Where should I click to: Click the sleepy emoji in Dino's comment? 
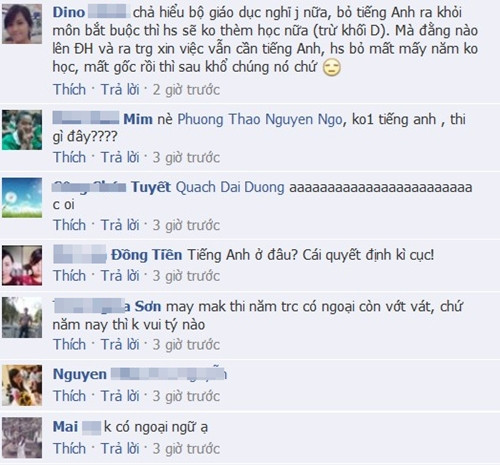332,68
